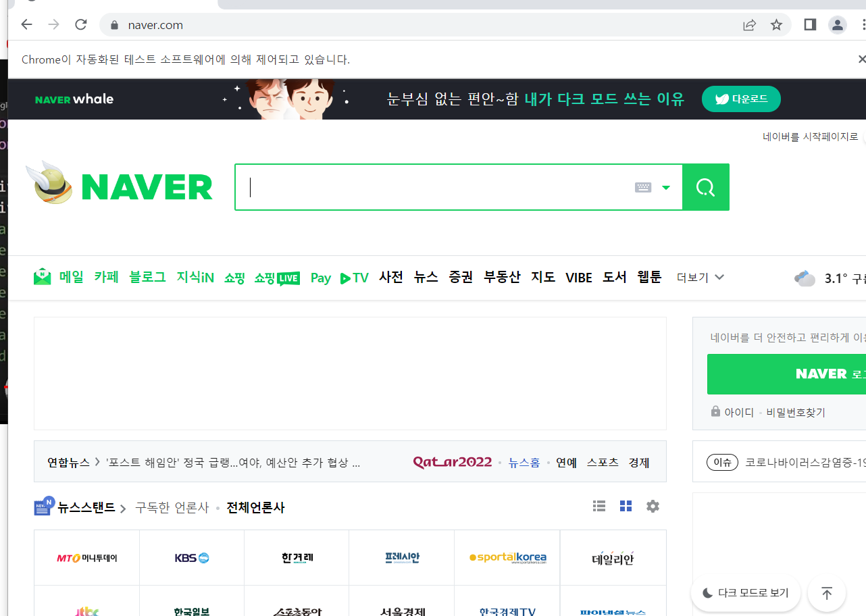This screenshot has width=866, height=616.
Task: Open the on-screen keyboard icon in search
Action: pos(643,187)
